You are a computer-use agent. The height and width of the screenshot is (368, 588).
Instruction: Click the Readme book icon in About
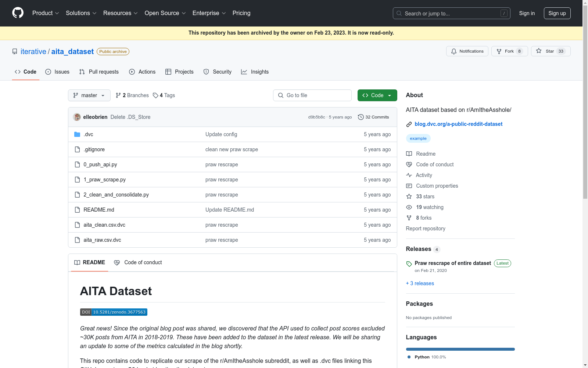409,154
